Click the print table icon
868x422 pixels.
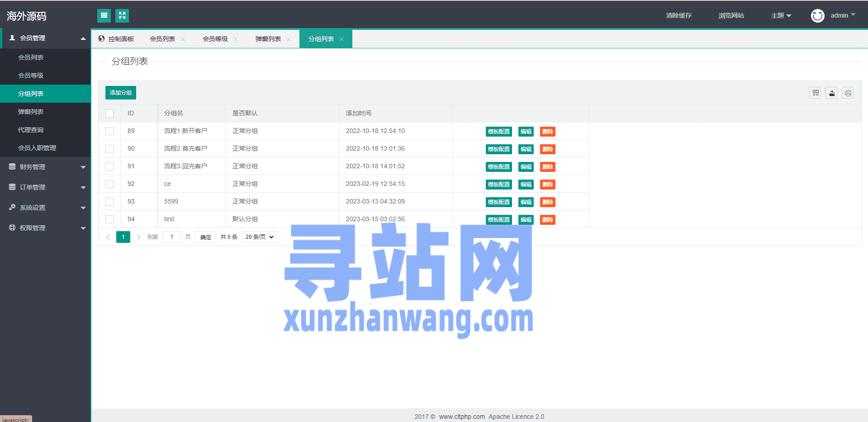tap(848, 93)
